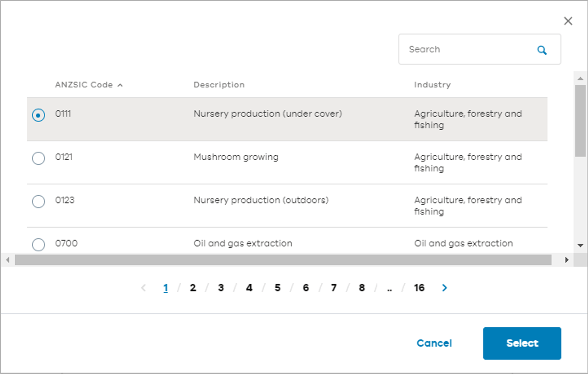Click the ellipsis between pages 8 and 16

(389, 288)
